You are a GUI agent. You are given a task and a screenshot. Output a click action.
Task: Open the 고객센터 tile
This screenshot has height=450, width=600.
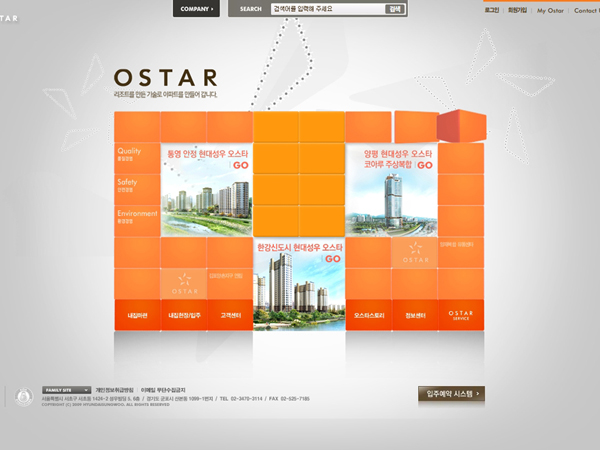tap(230, 315)
